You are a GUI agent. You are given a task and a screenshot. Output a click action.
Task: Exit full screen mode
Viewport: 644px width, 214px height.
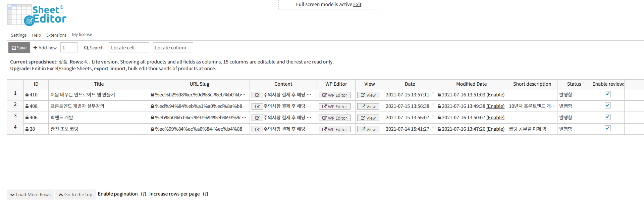click(x=357, y=4)
